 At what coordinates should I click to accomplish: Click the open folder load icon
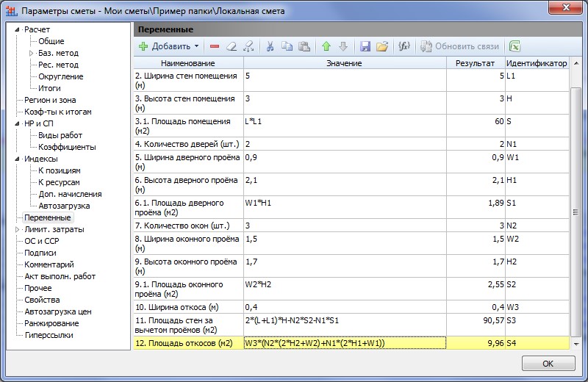(382, 46)
